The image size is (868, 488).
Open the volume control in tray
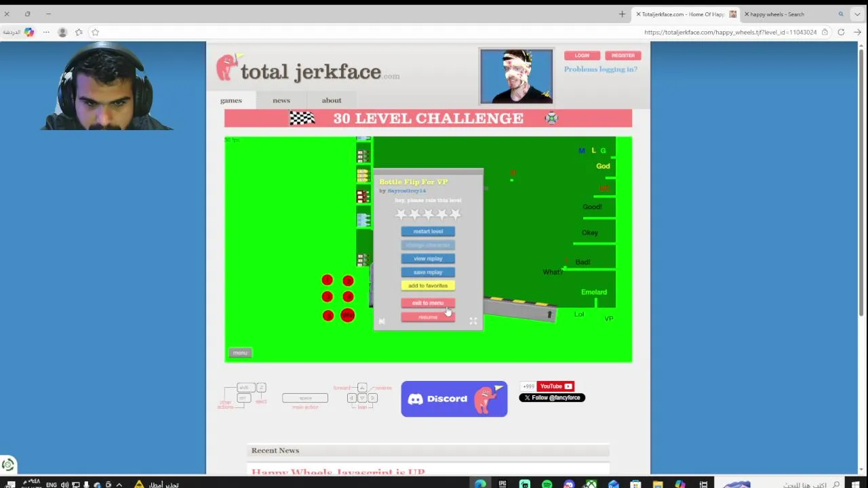[x=64, y=485]
